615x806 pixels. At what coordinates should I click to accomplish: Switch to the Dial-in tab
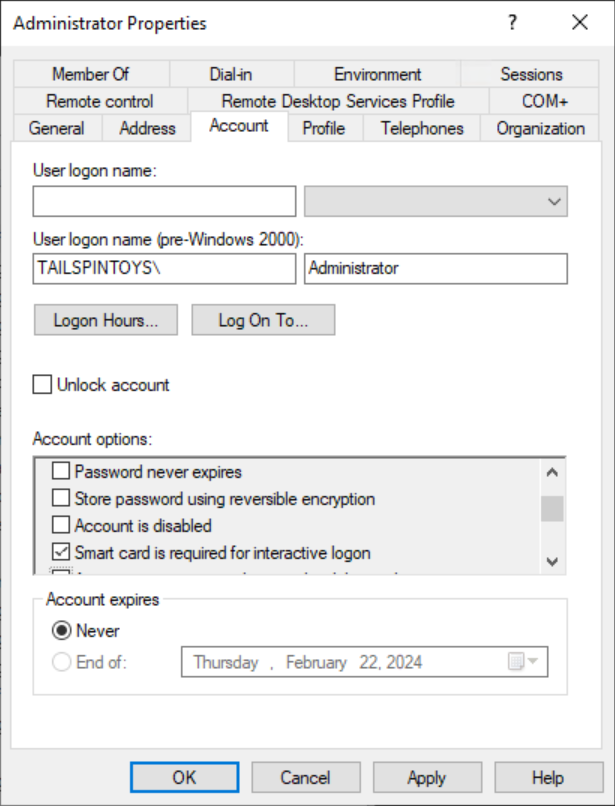(231, 74)
